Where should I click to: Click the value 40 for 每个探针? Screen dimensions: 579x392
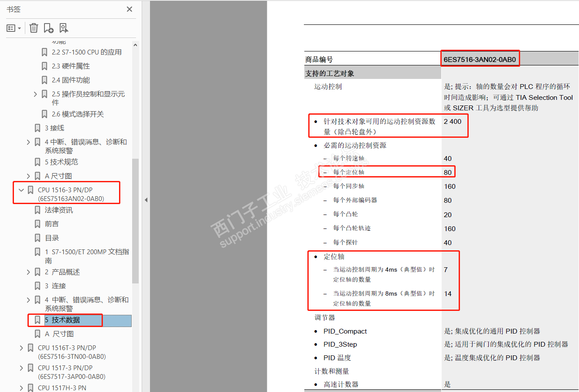(x=448, y=242)
